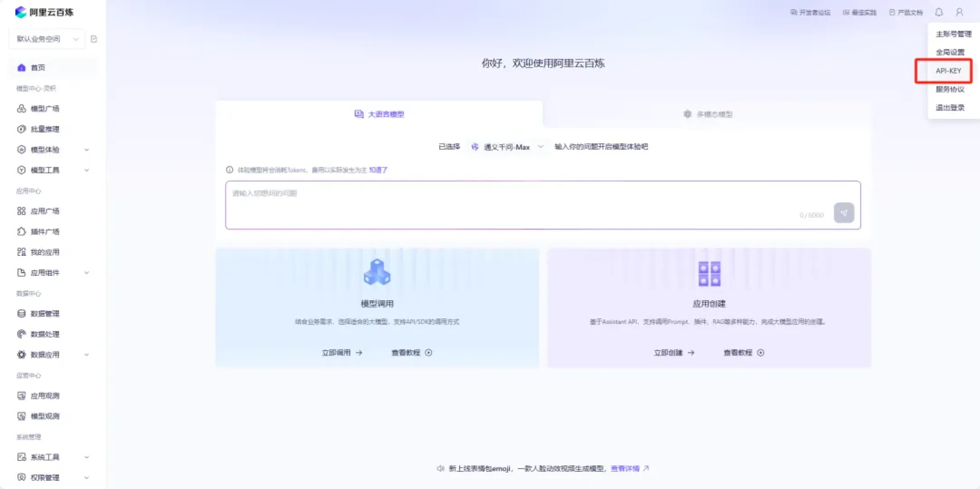Image resolution: width=980 pixels, height=489 pixels.
Task: Click the 应用组件 sidebar icon
Action: point(21,273)
